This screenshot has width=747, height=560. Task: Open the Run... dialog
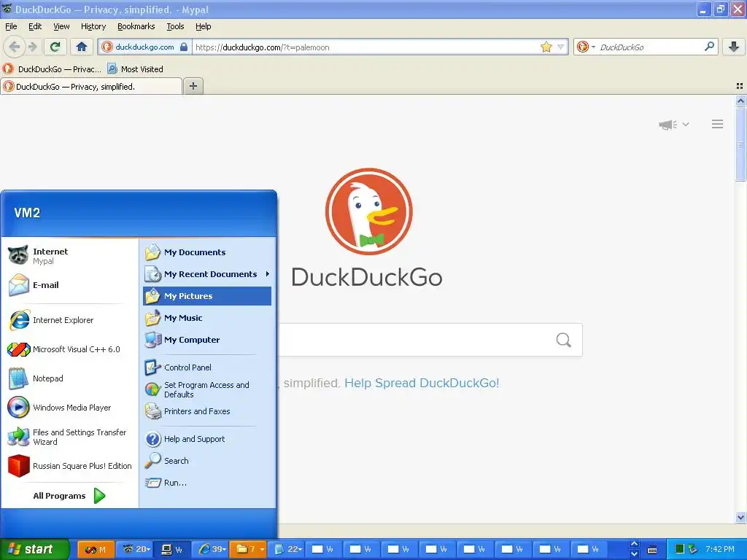click(x=206, y=483)
